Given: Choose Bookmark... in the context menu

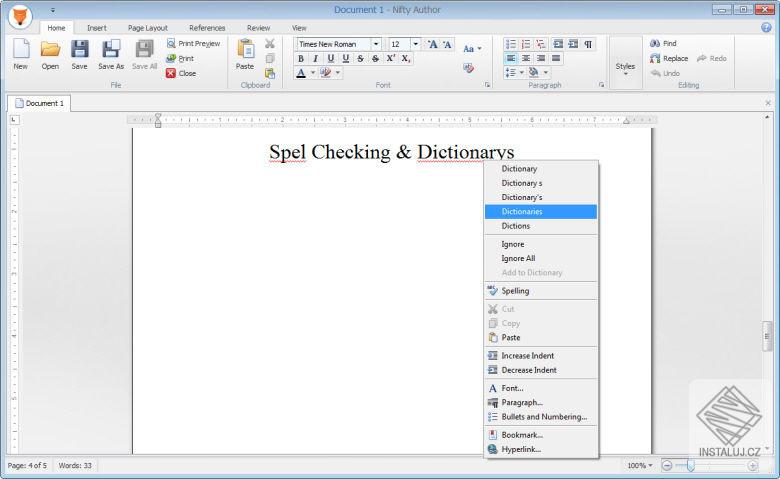Looking at the screenshot, I should click(541, 435).
